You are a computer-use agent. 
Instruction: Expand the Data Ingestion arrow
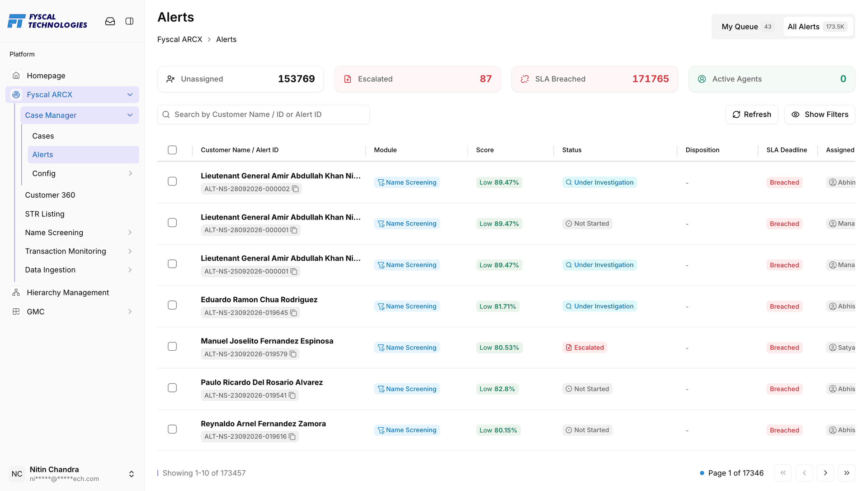[130, 270]
